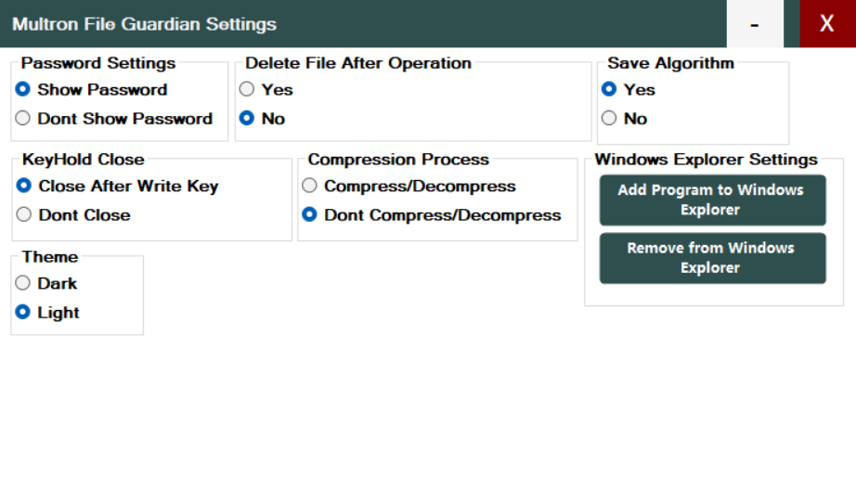Click the Password Settings group label
Screen dimensions: 856x504
point(98,63)
